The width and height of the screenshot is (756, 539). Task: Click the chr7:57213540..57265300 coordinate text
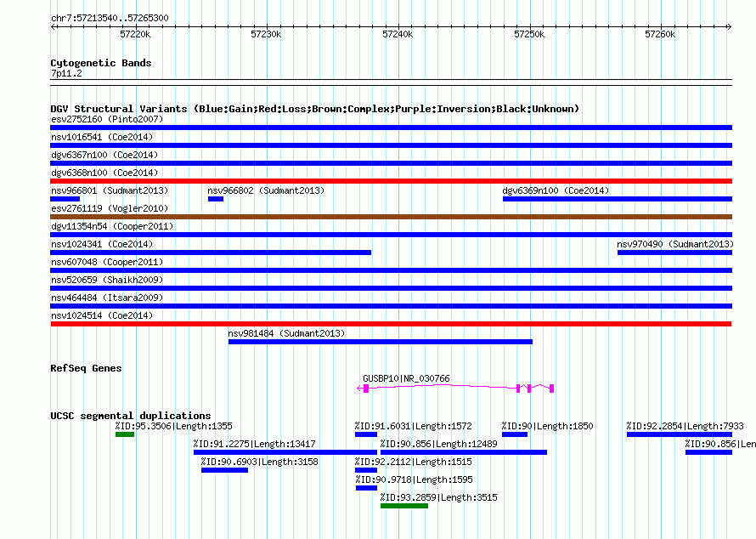pyautogui.click(x=110, y=18)
